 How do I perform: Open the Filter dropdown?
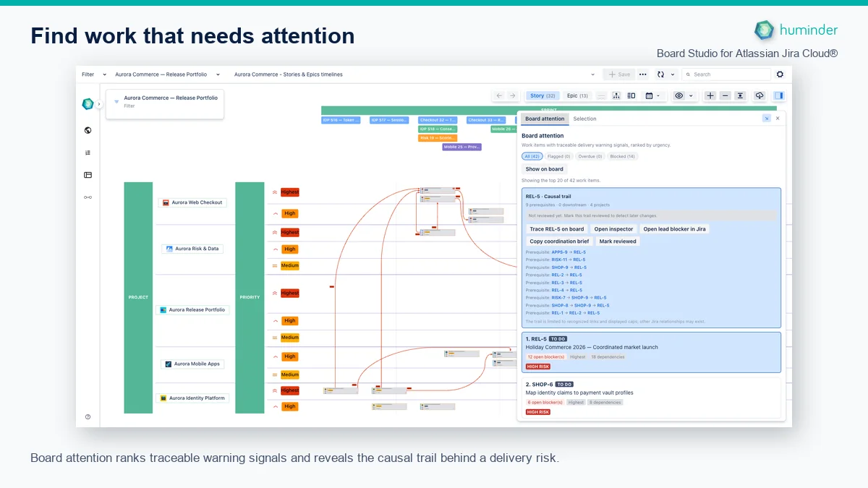(x=94, y=74)
